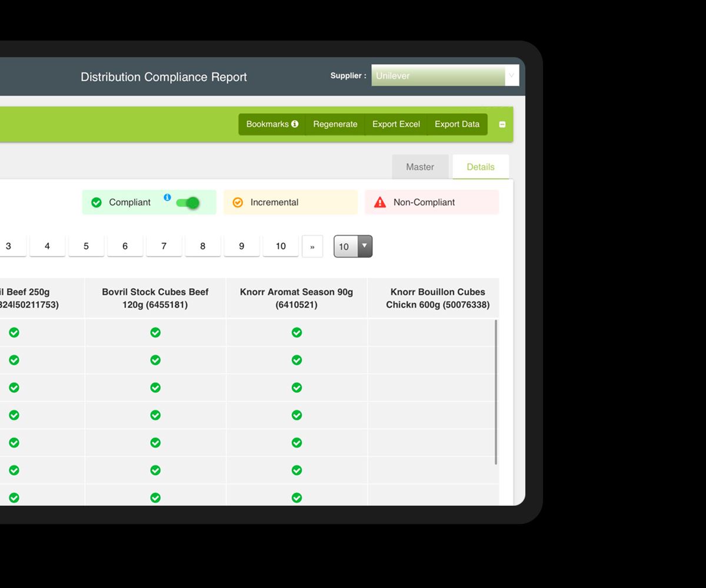Open the Bookmarks menu button
Viewport: 706px width, 588px height.
tap(268, 124)
